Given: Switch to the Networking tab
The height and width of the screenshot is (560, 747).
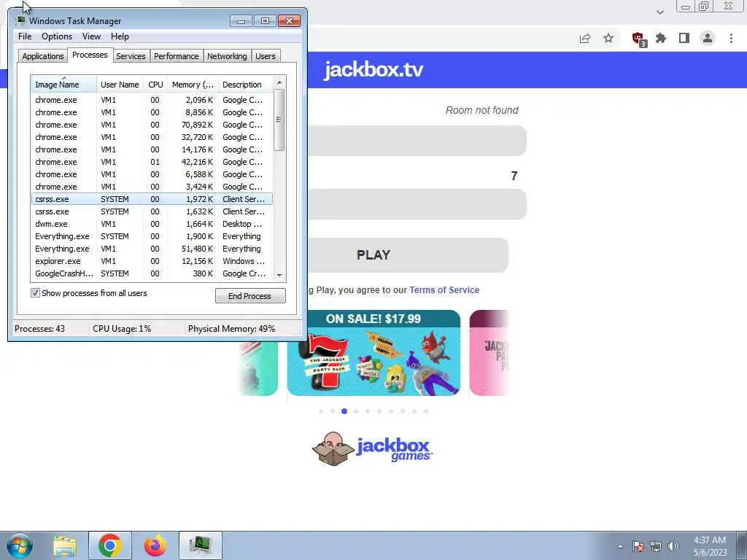Looking at the screenshot, I should click(x=227, y=56).
